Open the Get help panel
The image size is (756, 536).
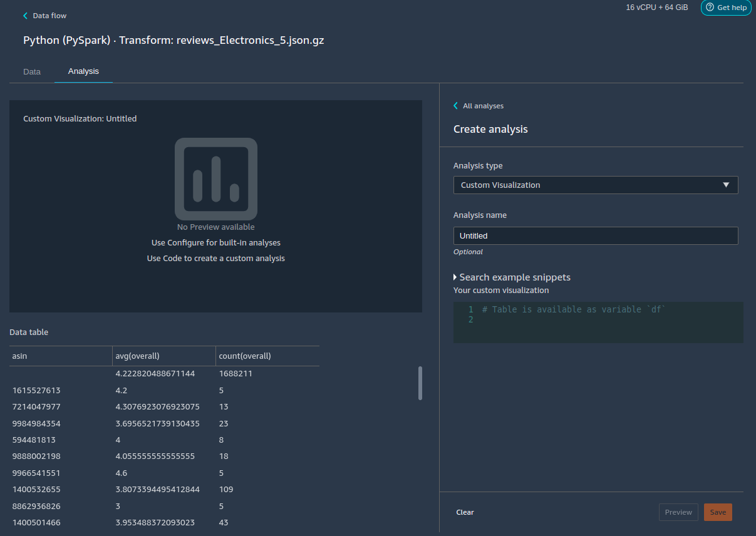[x=725, y=8]
